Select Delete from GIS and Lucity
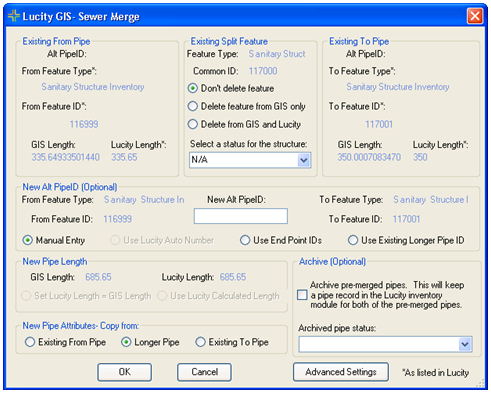This screenshot has height=394, width=491. pos(244,124)
